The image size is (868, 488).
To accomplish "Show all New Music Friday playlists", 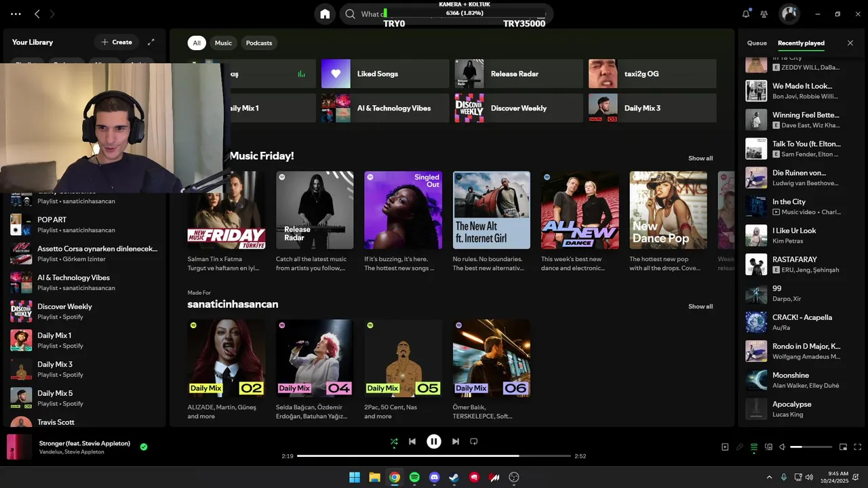I will (x=701, y=159).
